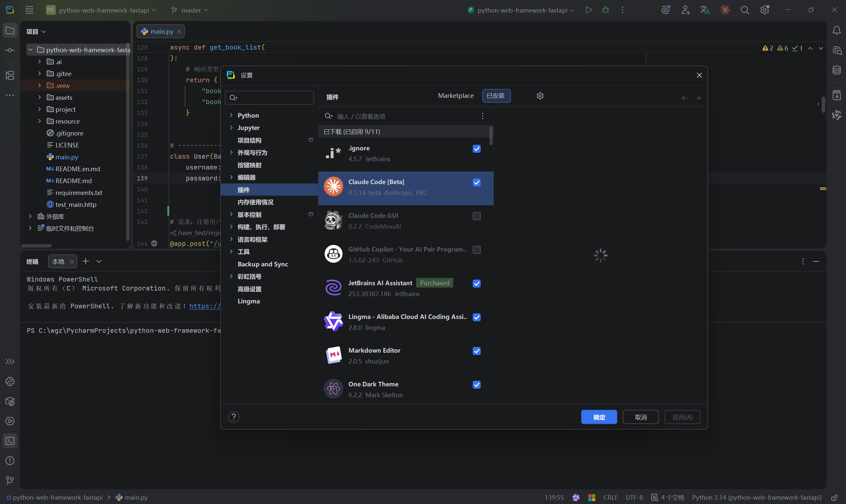Expand the .venv folder in project tree
The height and width of the screenshot is (504, 846).
[39, 85]
